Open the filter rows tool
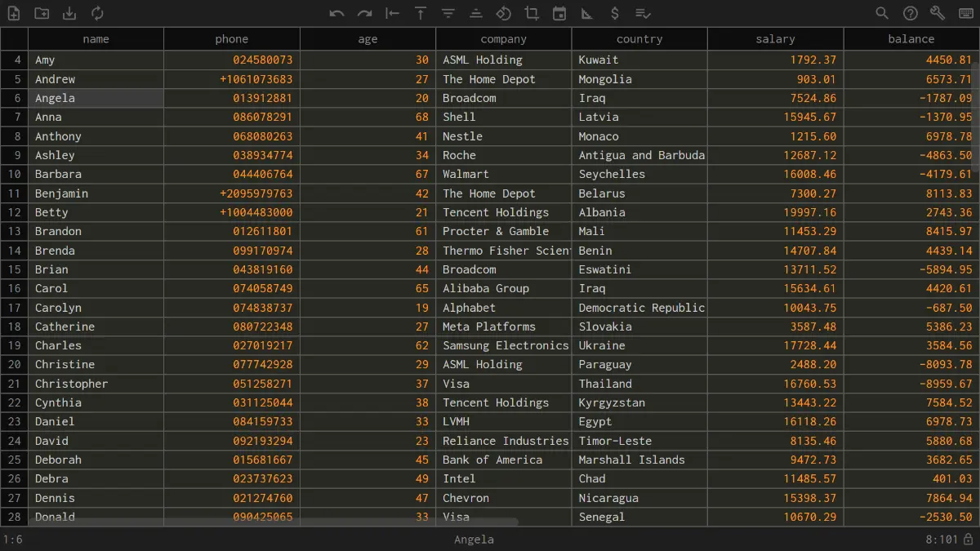 click(x=448, y=13)
